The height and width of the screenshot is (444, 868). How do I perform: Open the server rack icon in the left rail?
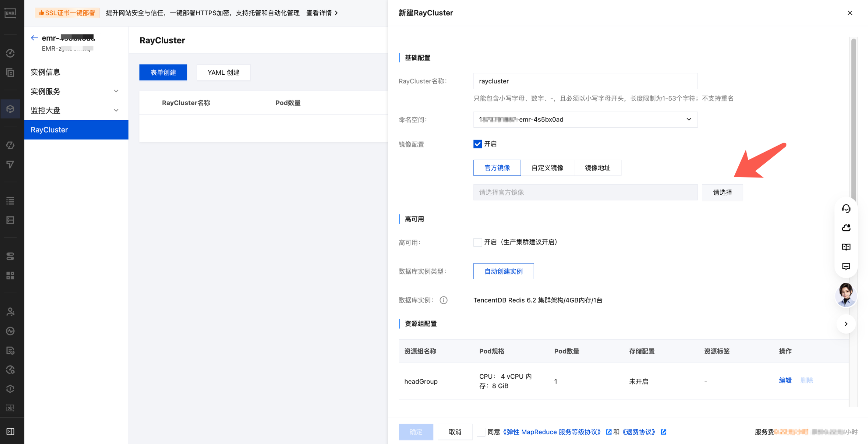pyautogui.click(x=10, y=220)
